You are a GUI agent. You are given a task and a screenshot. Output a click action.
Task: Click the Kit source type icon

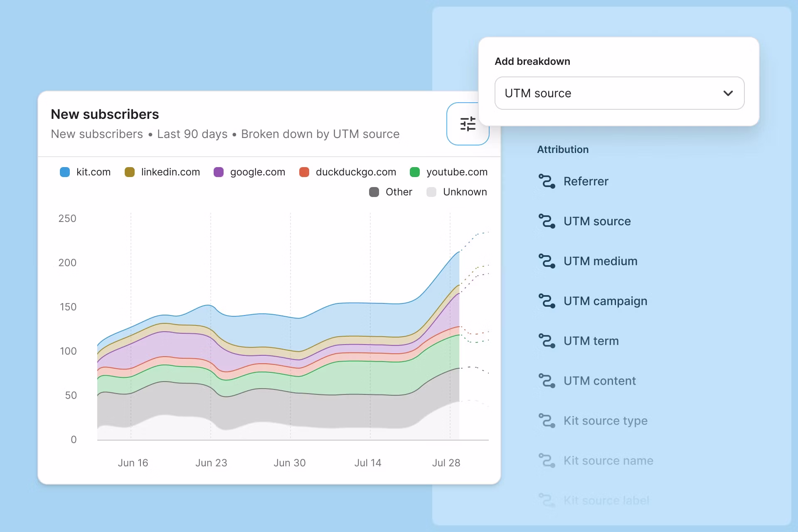pos(547,421)
